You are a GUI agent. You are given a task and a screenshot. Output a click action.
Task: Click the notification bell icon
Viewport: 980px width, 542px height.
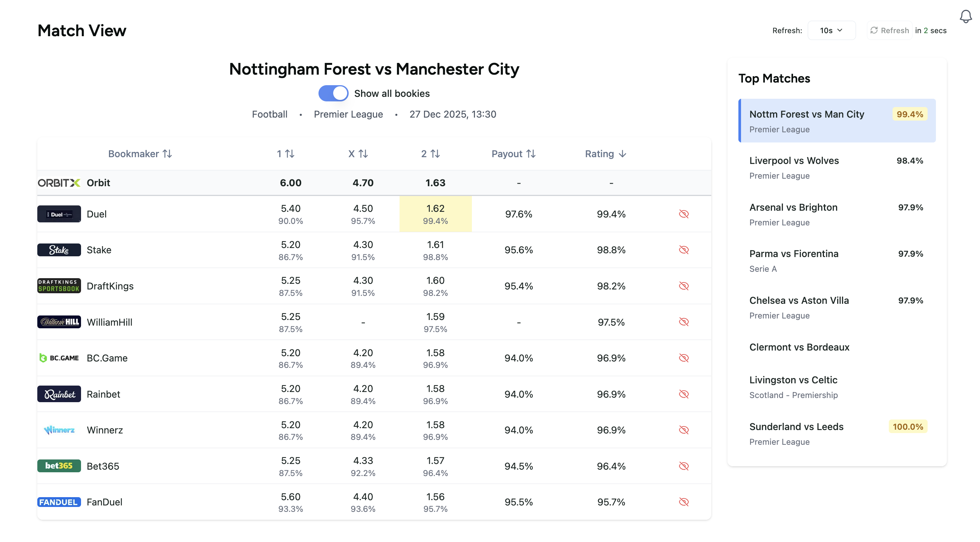pos(965,16)
